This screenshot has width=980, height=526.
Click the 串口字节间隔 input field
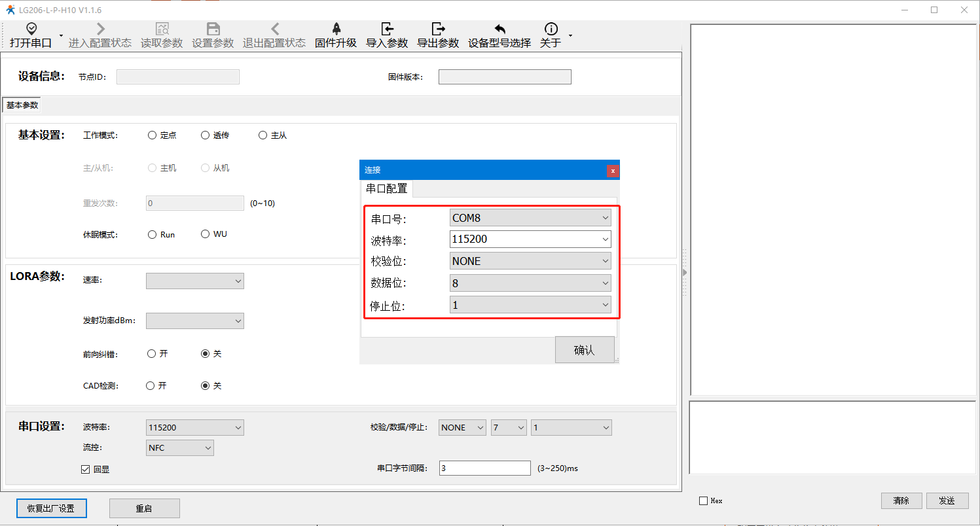[484, 468]
